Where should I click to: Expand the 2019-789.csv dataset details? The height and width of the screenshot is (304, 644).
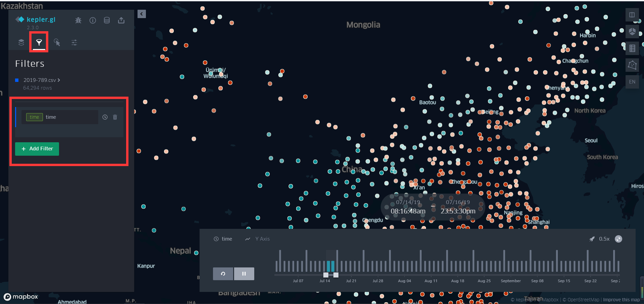pyautogui.click(x=59, y=80)
